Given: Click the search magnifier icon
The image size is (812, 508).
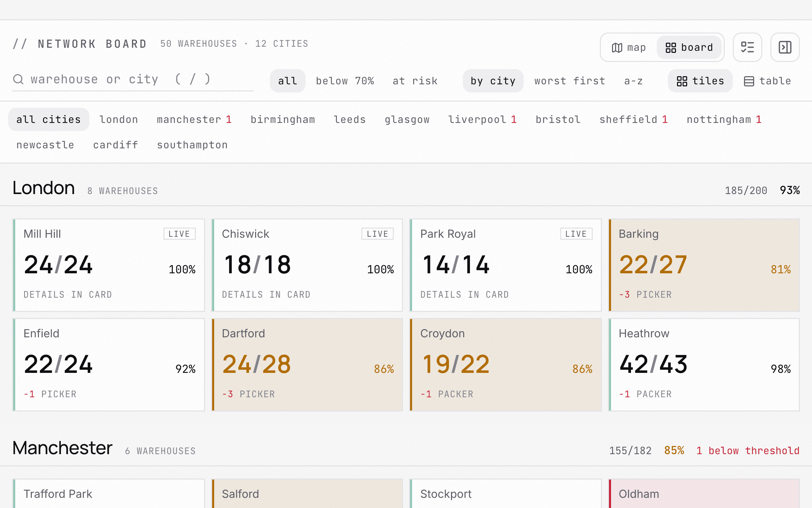Looking at the screenshot, I should pyautogui.click(x=18, y=79).
